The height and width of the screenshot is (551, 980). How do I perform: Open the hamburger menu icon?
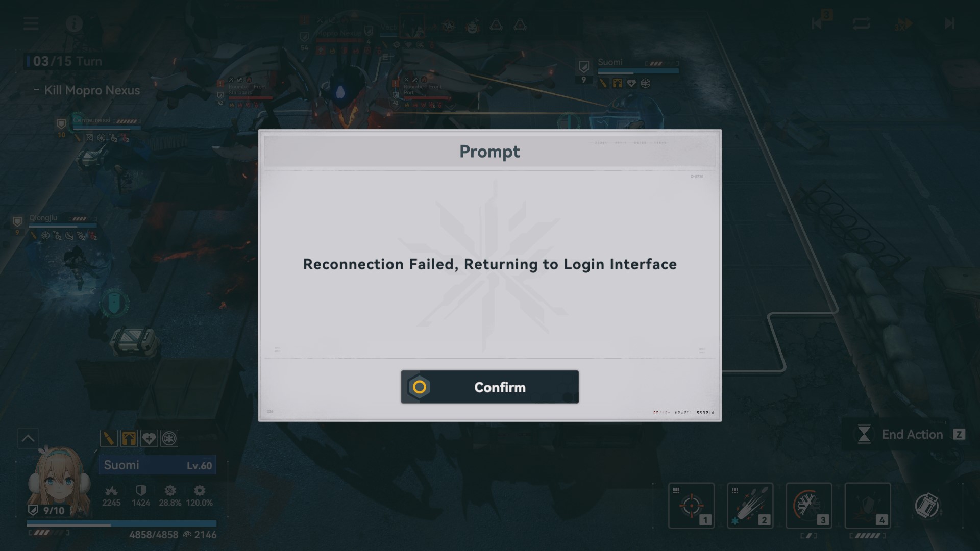31,23
